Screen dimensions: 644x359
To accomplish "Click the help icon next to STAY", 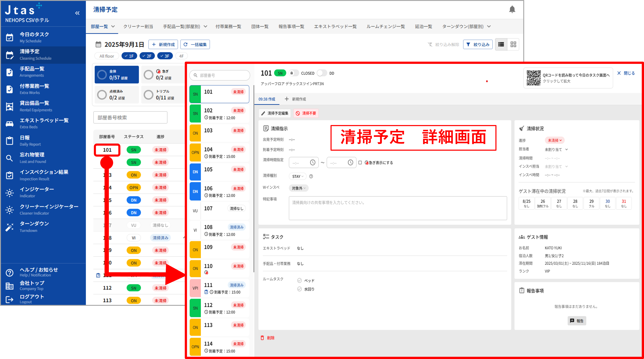I will (x=311, y=176).
